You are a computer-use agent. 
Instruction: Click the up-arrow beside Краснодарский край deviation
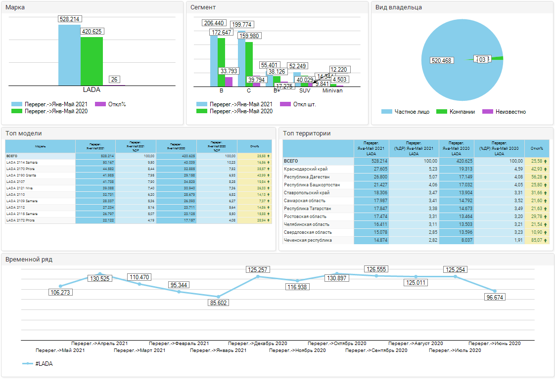[546, 169]
